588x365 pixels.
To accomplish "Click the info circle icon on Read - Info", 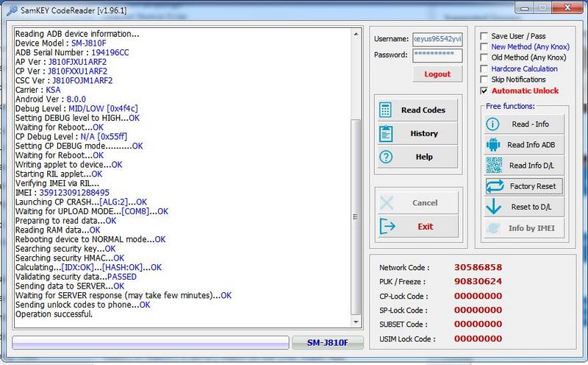I will coord(492,124).
